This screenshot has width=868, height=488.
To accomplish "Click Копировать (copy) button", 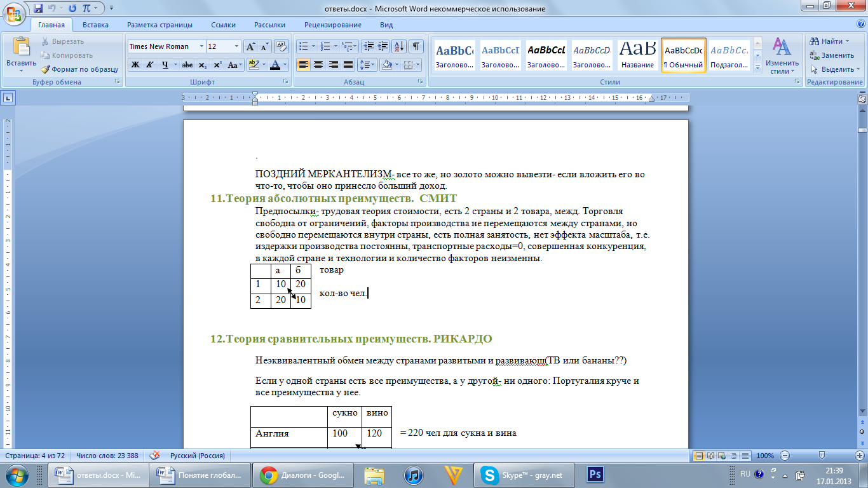I will (67, 55).
